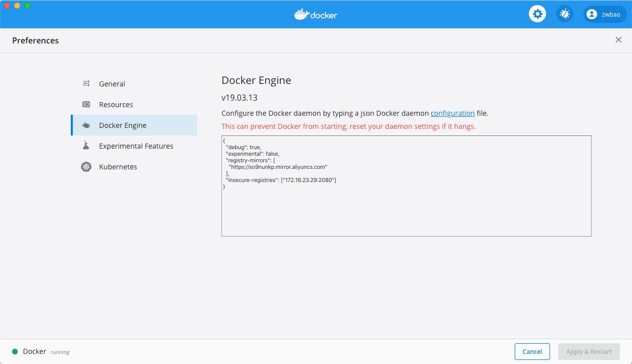Open the zwbao account menu
Image resolution: width=632 pixels, height=364 pixels.
(605, 14)
